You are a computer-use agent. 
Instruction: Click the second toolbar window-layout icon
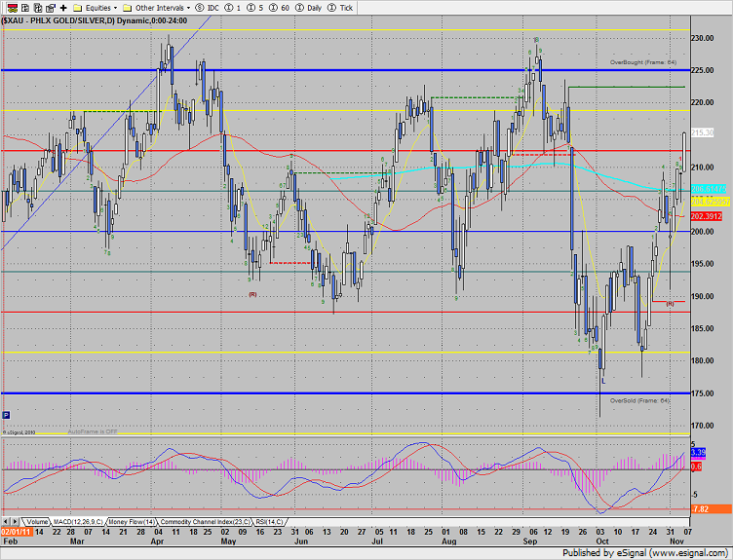(x=25, y=8)
